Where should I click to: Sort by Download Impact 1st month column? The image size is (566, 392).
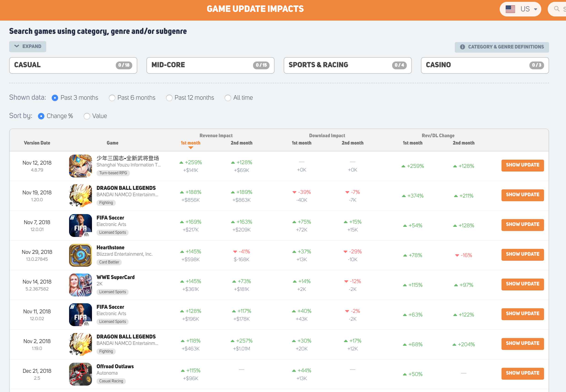[x=302, y=143]
